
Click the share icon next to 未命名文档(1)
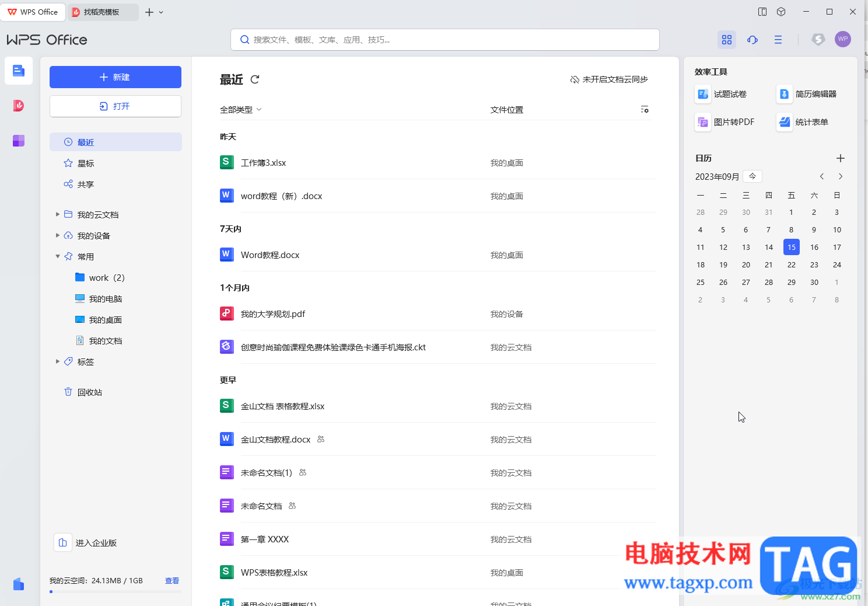pos(303,472)
